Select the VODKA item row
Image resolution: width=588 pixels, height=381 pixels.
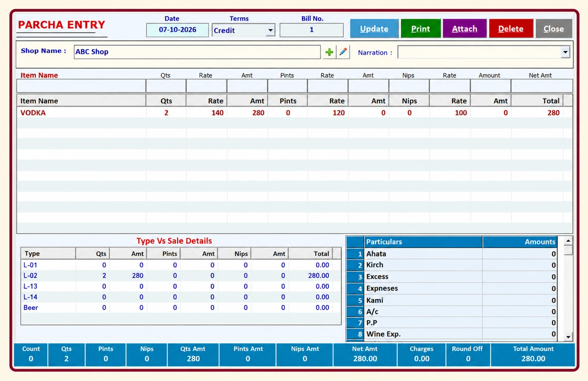pyautogui.click(x=294, y=112)
